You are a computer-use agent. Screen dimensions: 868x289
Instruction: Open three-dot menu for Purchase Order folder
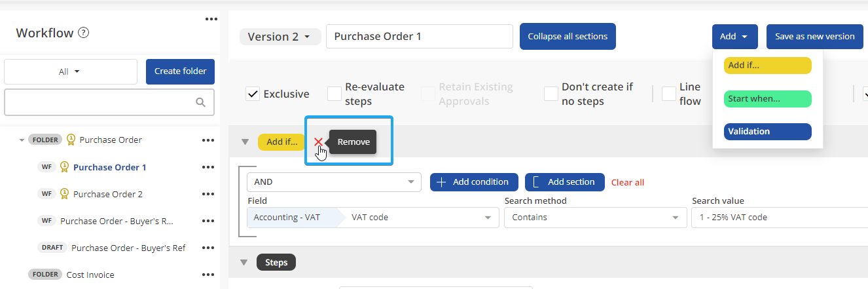point(208,140)
